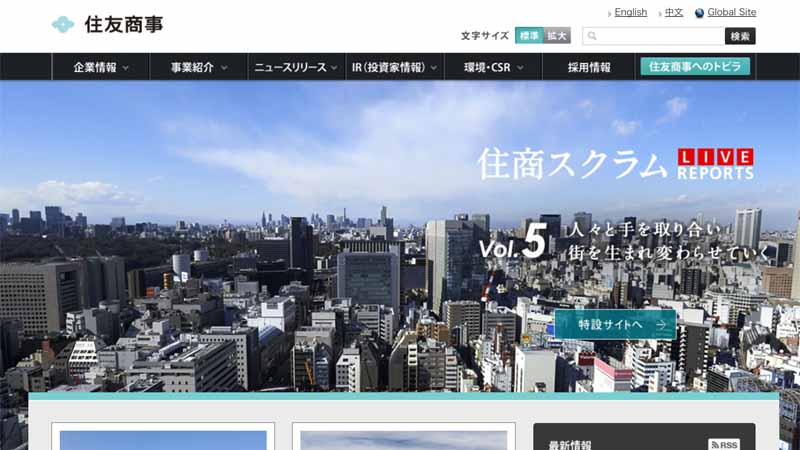This screenshot has height=450, width=800.
Task: Click the 検索 search button
Action: (740, 36)
